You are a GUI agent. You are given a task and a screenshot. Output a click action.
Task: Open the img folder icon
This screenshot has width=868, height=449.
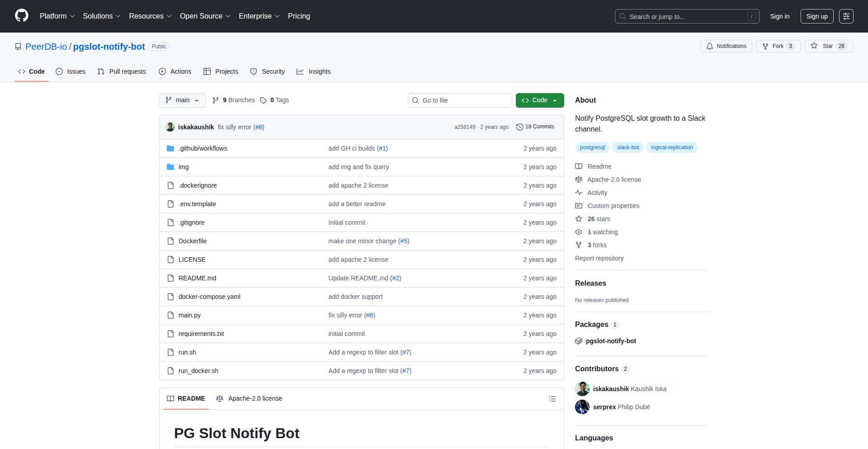pos(170,166)
